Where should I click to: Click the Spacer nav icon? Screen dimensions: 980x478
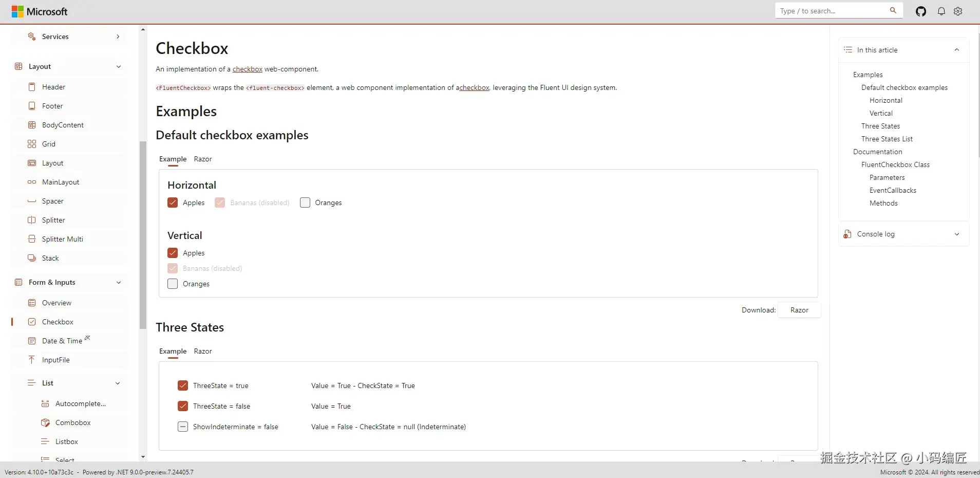[32, 201]
